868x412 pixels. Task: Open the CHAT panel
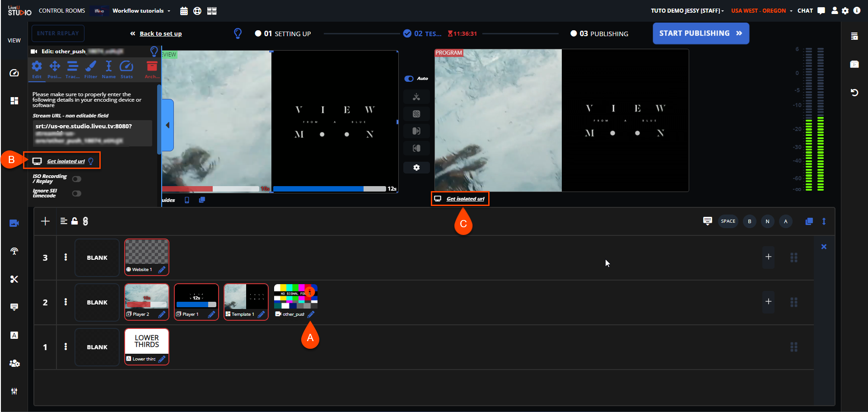tap(811, 11)
